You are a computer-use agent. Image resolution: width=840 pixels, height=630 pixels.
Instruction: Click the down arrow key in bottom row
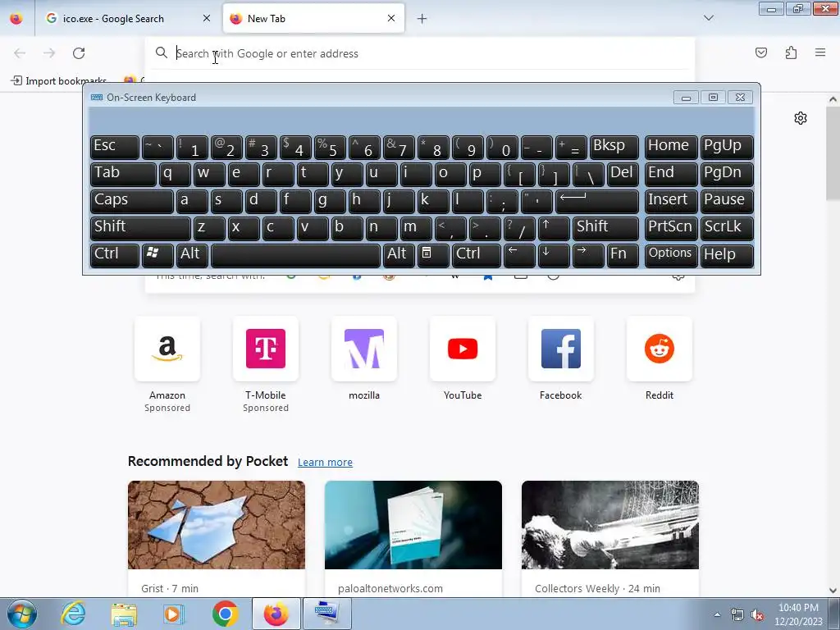tap(554, 255)
